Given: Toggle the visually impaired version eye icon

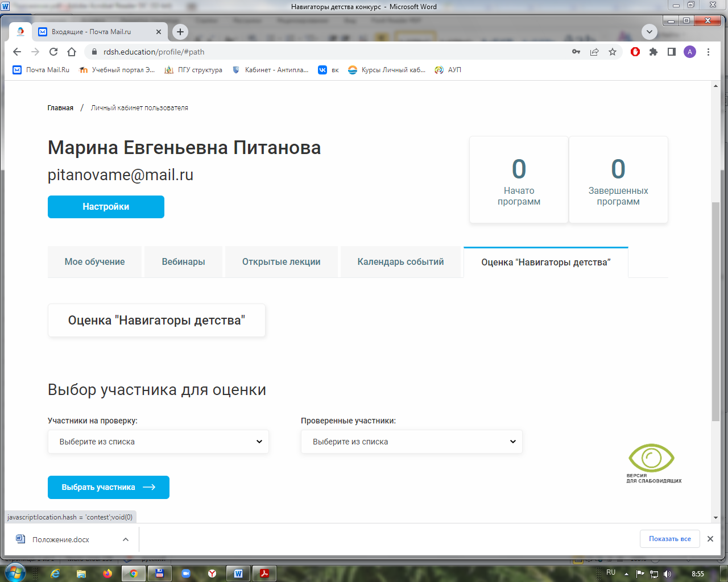Looking at the screenshot, I should coord(652,458).
